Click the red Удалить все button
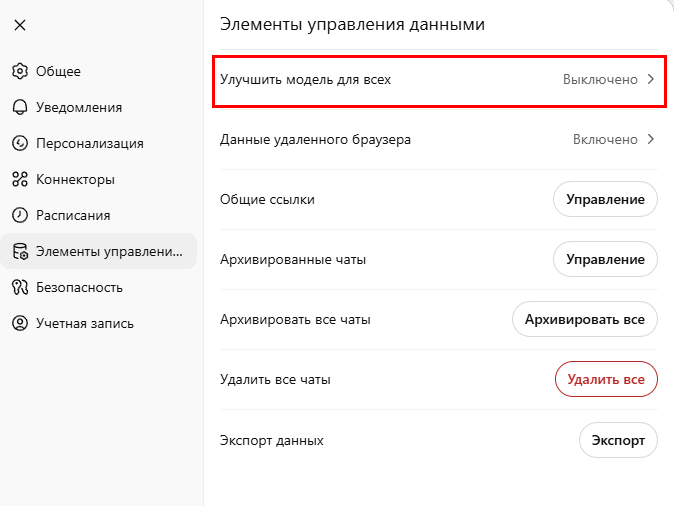 (606, 379)
